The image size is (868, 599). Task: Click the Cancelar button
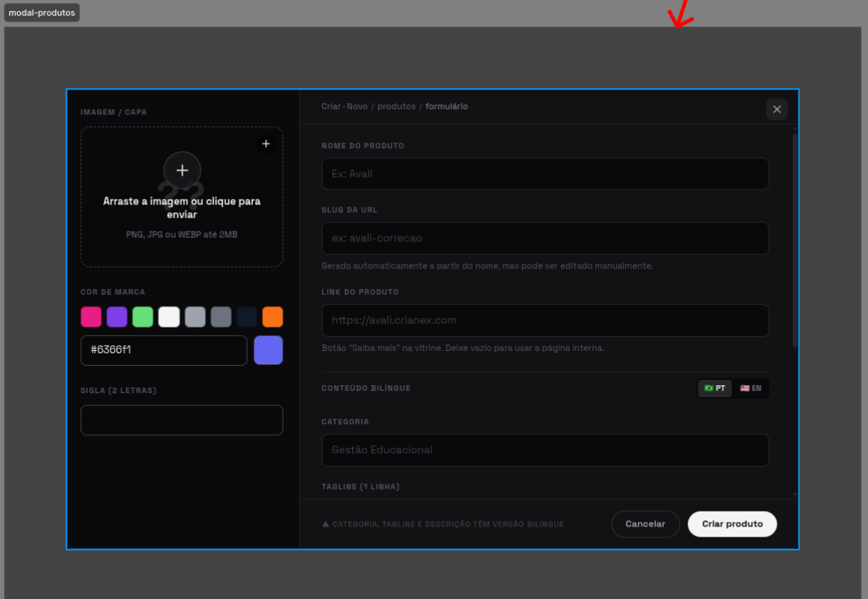click(646, 524)
